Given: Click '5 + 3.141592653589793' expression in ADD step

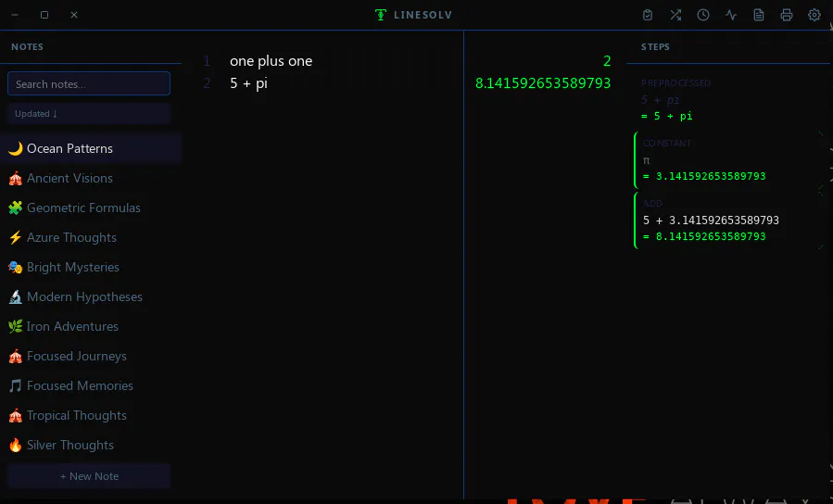Looking at the screenshot, I should pos(711,220).
